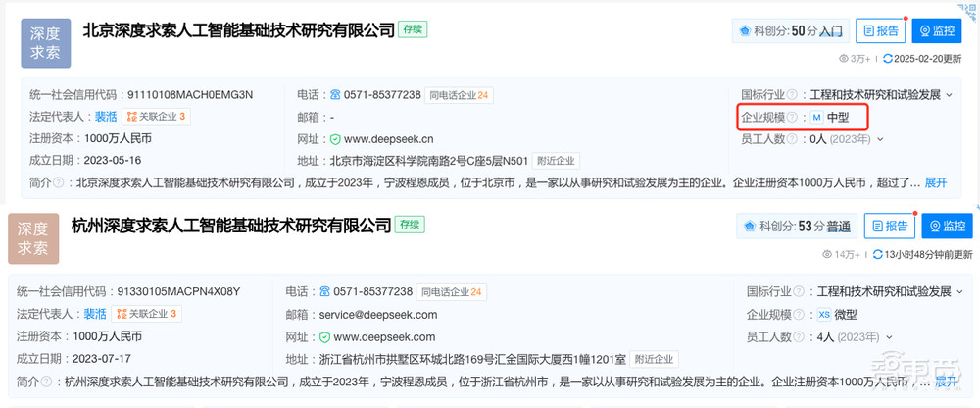Click help icon beside 企业规模 in Hangzhou card
The image size is (980, 408).
799,315
